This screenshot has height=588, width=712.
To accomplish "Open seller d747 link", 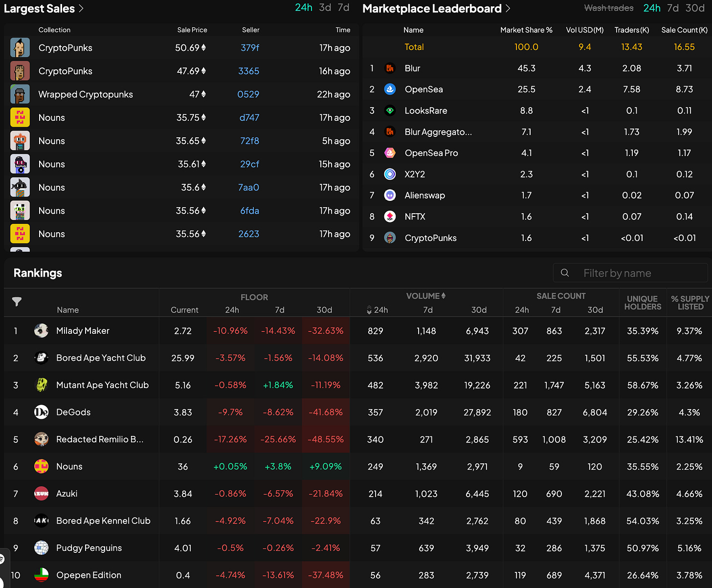I will (x=249, y=118).
